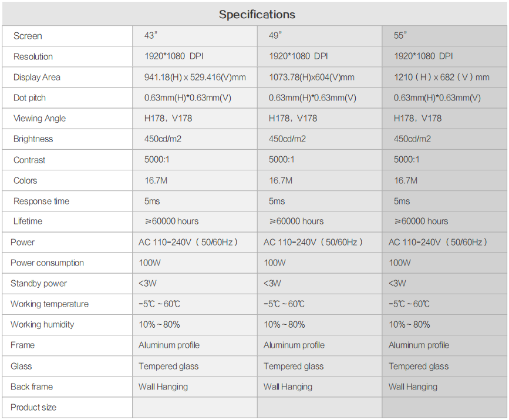Click the Display Area row label
This screenshot has width=509, height=420.
(37, 77)
